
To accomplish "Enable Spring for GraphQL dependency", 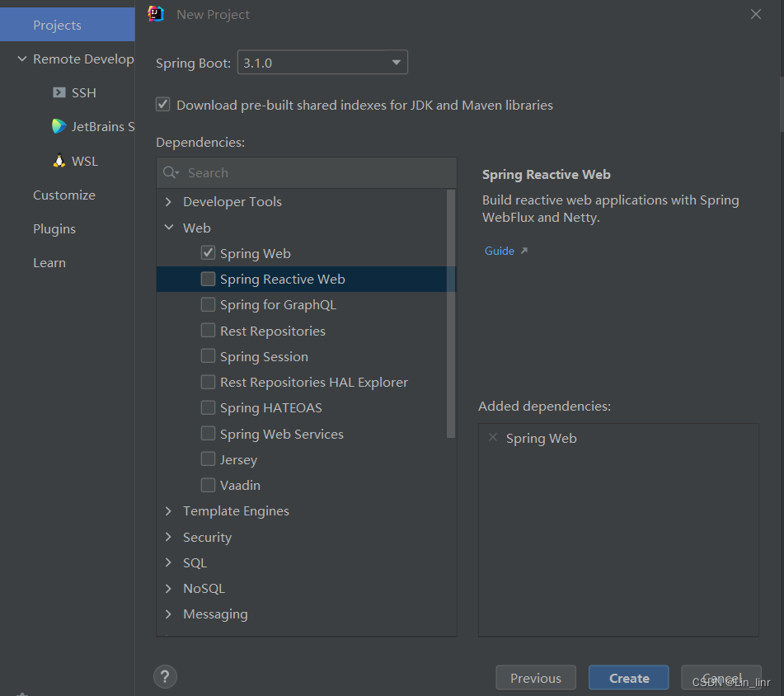I will pyautogui.click(x=208, y=304).
